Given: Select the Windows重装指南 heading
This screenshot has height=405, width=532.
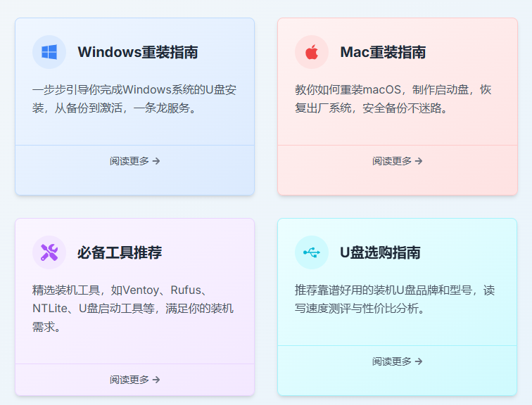Looking at the screenshot, I should point(138,52).
